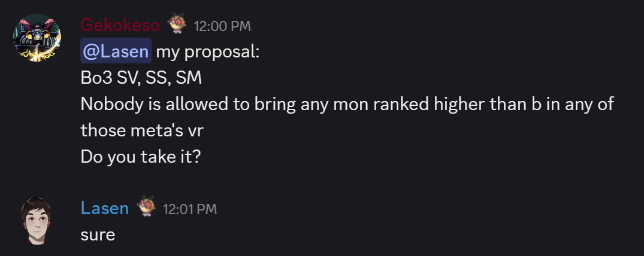Click Lasen's "sure" reply message
The height and width of the screenshot is (256, 644).
tap(98, 235)
